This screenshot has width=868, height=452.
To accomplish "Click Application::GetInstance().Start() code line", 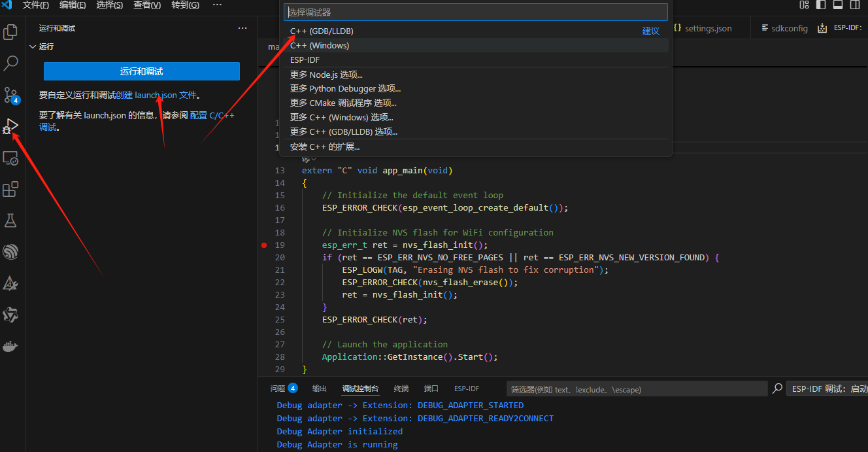I will coord(410,356).
